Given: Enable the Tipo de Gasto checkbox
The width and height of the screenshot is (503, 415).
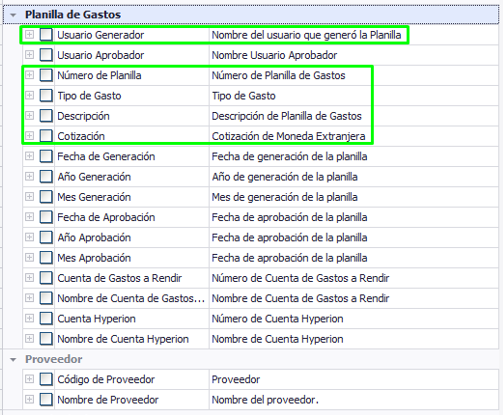Looking at the screenshot, I should [46, 96].
